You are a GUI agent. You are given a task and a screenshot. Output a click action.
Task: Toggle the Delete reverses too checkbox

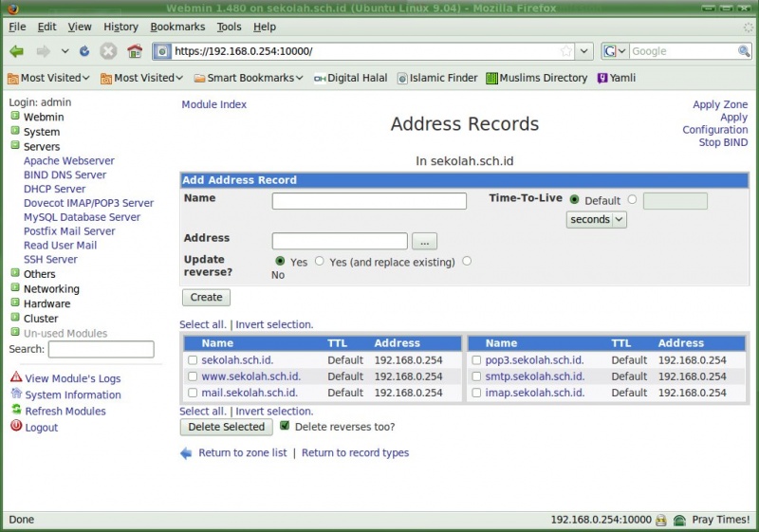point(285,427)
